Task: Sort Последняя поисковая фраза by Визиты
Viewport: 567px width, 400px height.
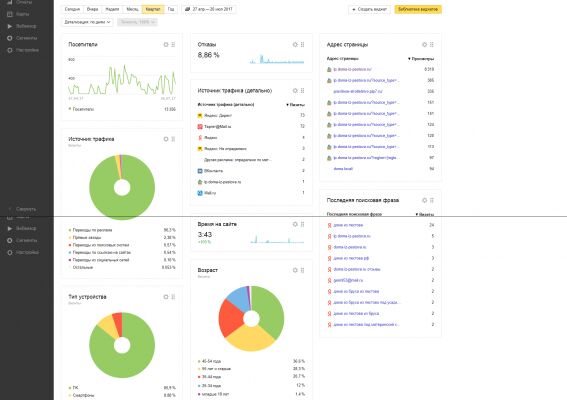Action: [x=425, y=214]
